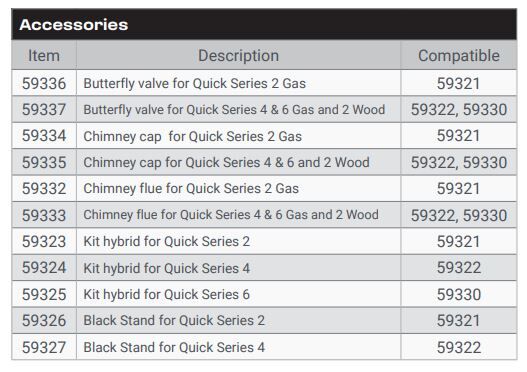Click item number 59324
This screenshot has width=527, height=372.
pos(44,268)
